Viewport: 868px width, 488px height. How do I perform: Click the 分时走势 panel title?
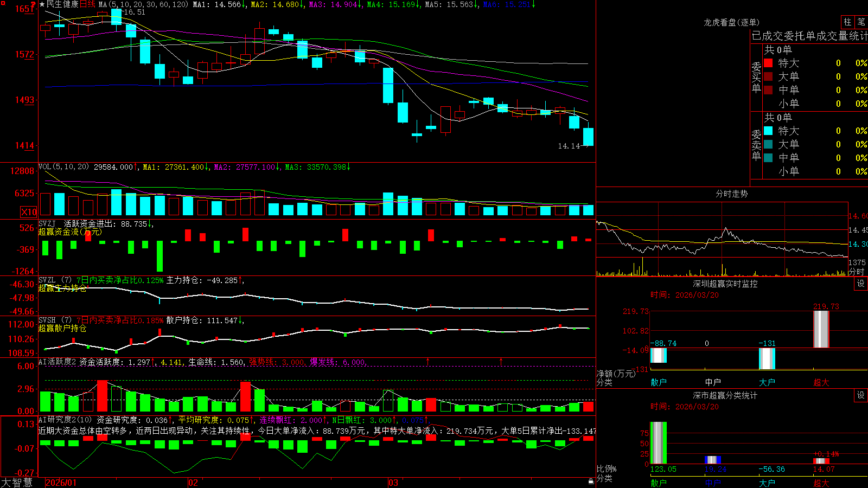[731, 194]
